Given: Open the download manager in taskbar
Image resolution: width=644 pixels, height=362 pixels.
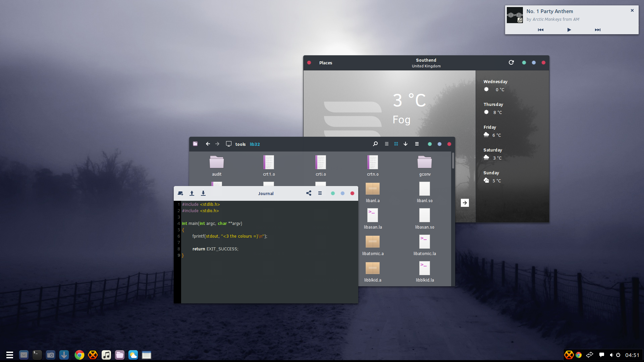Looking at the screenshot, I should click(x=64, y=355).
